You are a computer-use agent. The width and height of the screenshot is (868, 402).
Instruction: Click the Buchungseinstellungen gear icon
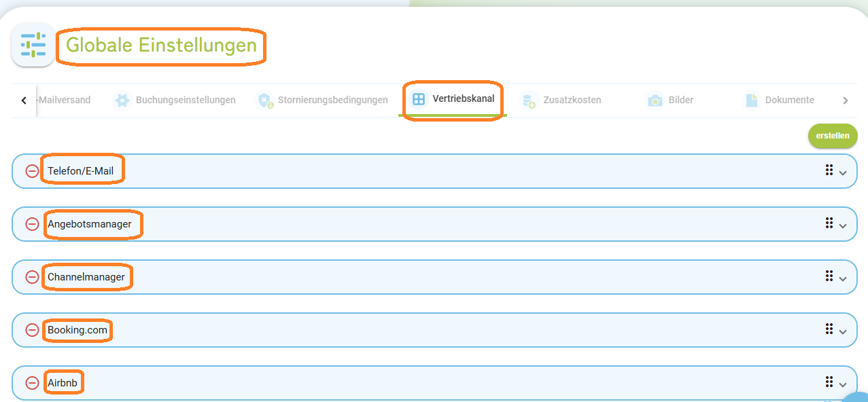point(122,100)
